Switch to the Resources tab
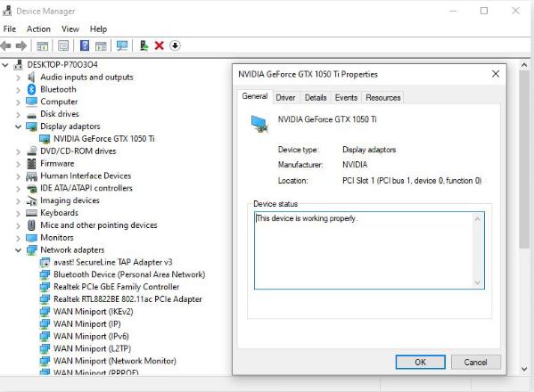This screenshot has height=392, width=534. (x=382, y=98)
